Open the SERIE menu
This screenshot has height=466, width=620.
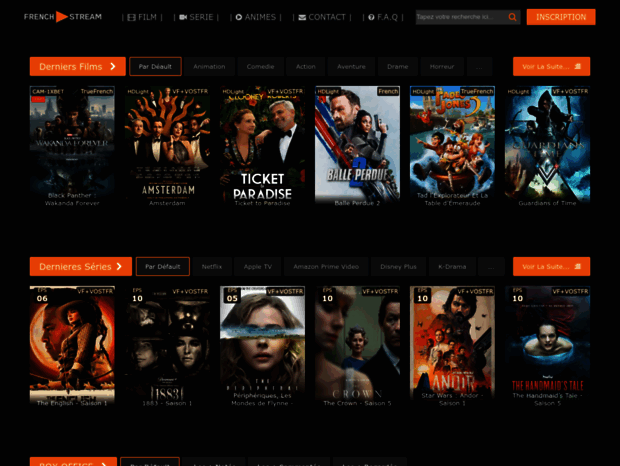(195, 17)
